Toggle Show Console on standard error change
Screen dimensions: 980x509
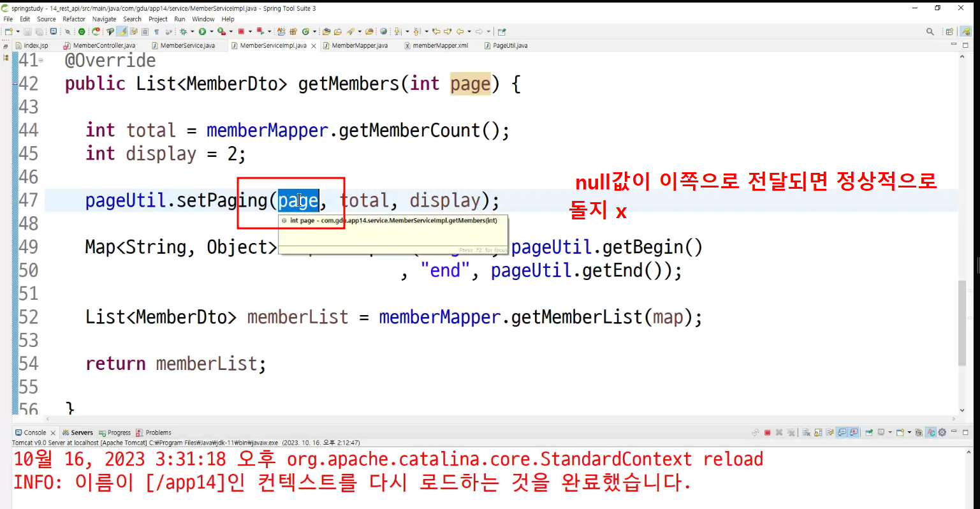(x=854, y=432)
